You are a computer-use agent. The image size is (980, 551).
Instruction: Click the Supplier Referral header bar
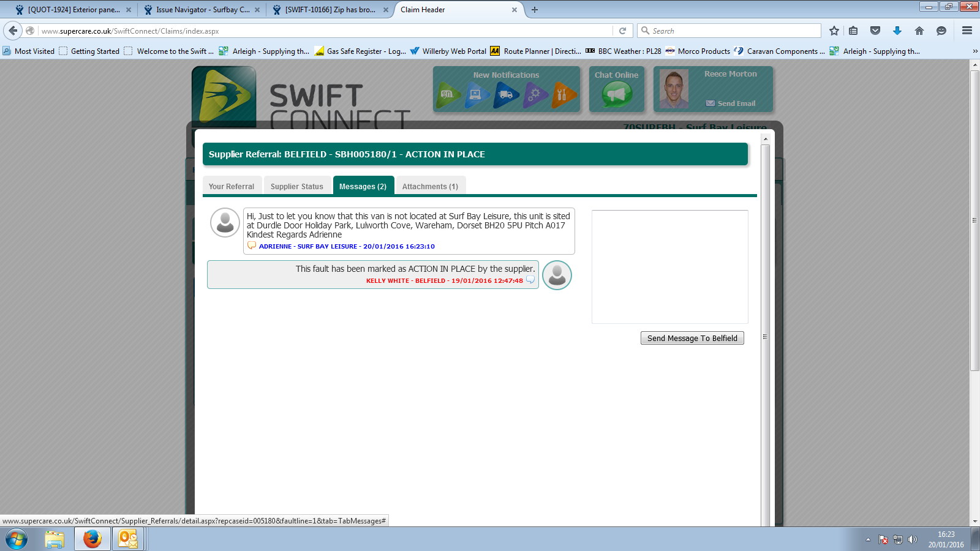point(475,154)
